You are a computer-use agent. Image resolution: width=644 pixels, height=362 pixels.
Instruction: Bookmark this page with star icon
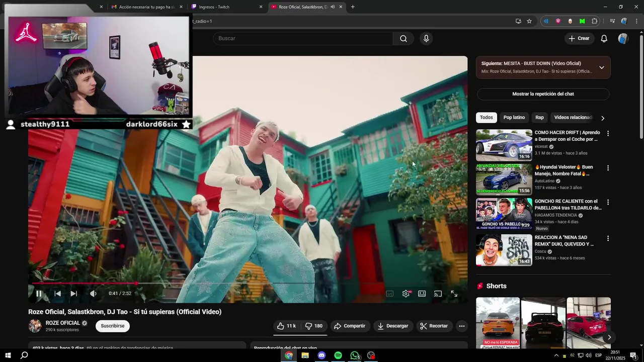pyautogui.click(x=529, y=21)
